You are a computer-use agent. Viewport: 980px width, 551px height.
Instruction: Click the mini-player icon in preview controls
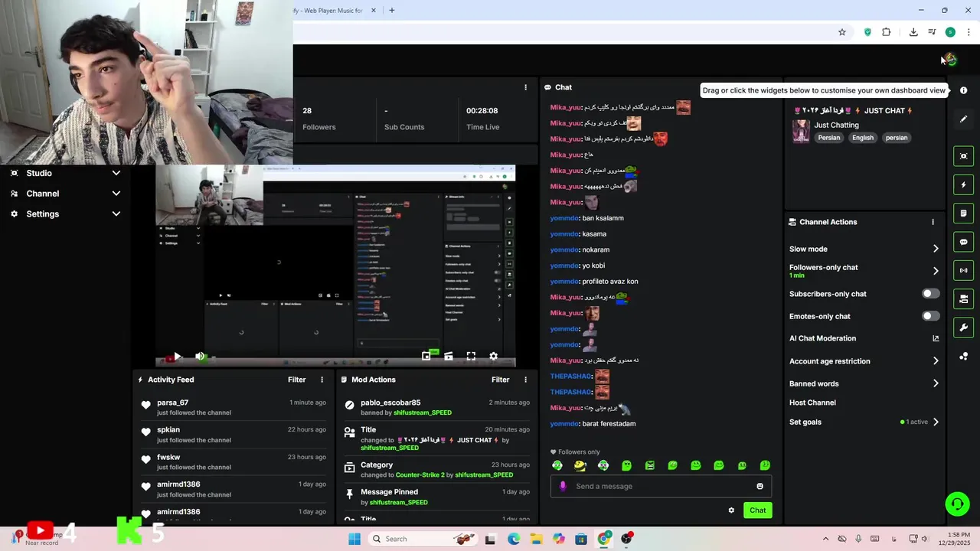pyautogui.click(x=426, y=357)
